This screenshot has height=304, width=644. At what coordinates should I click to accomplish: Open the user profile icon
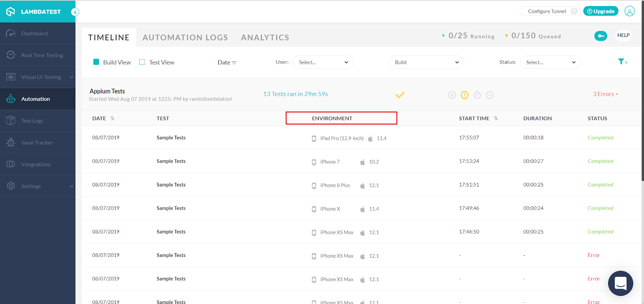(x=630, y=11)
